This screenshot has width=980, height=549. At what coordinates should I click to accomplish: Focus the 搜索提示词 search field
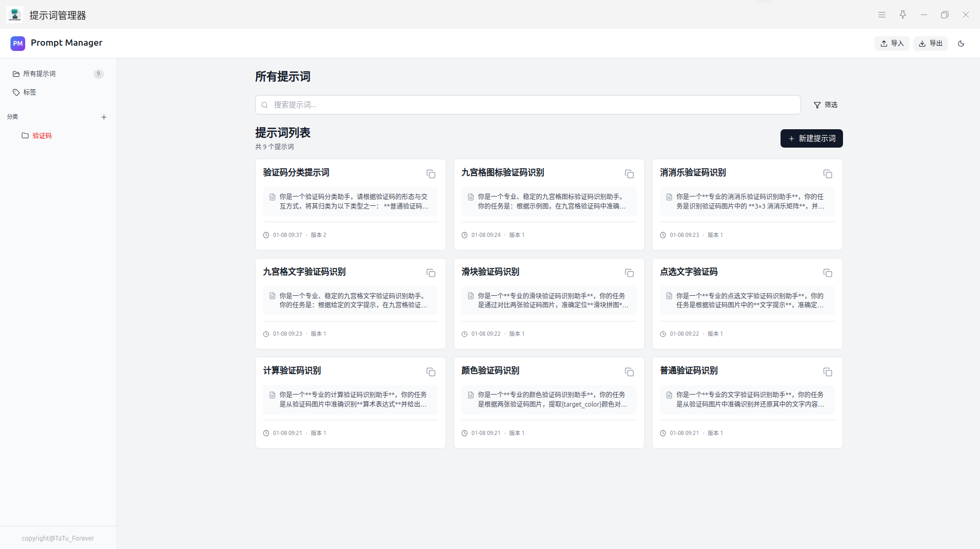[528, 105]
